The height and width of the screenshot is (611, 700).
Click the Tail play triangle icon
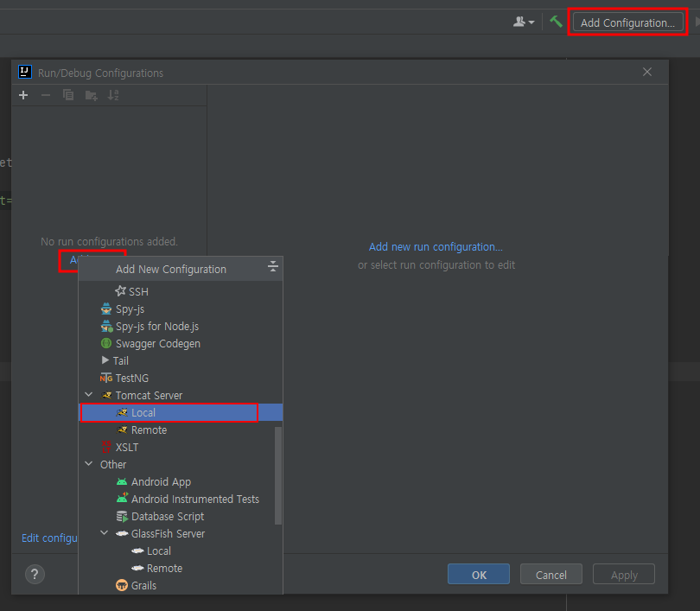105,360
